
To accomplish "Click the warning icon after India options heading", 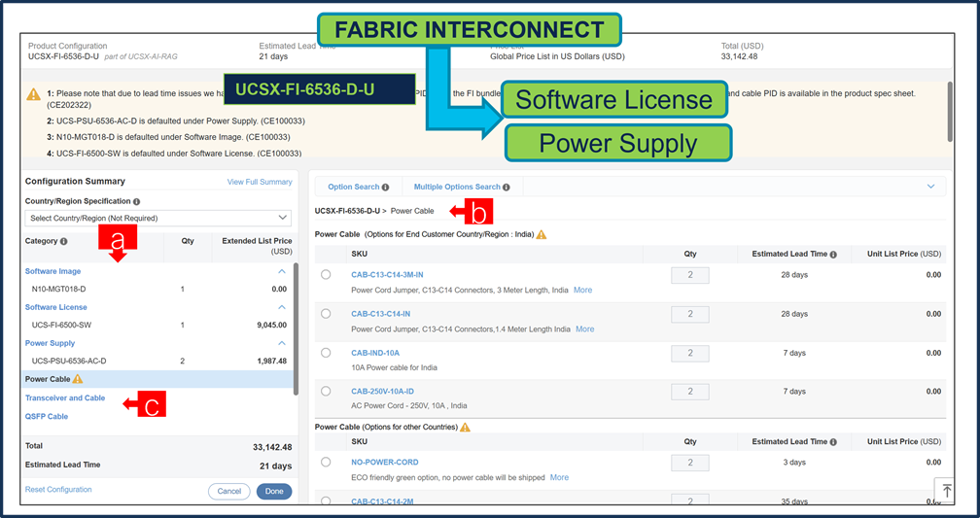I will (x=542, y=234).
